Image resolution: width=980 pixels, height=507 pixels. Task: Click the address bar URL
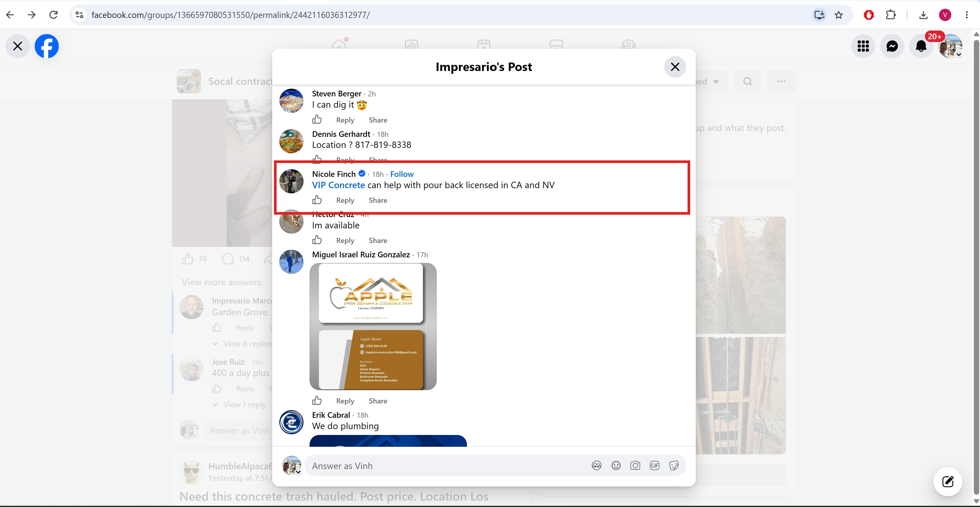[231, 15]
